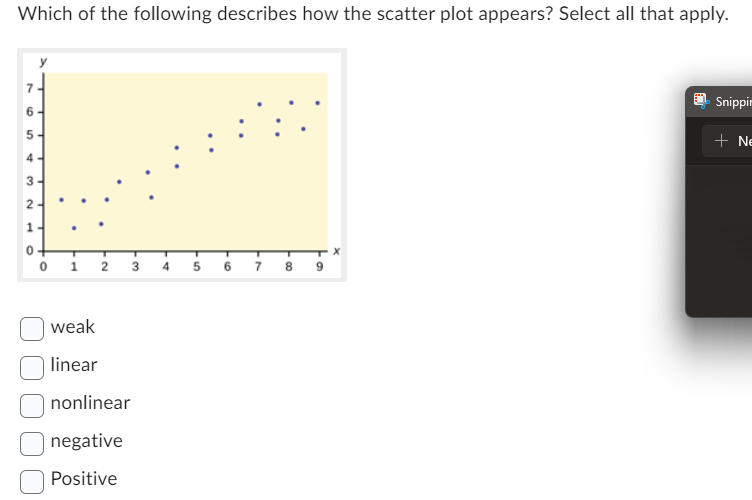The width and height of the screenshot is (752, 500).
Task: Click the x axis label
Action: coord(336,251)
